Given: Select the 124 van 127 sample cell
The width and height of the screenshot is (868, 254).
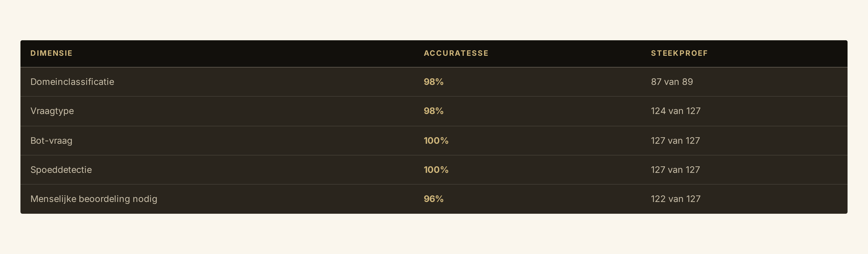Looking at the screenshot, I should 675,111.
